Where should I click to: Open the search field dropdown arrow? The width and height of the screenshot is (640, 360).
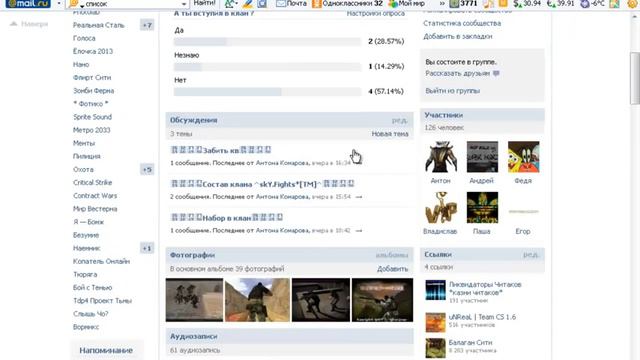coord(184,4)
